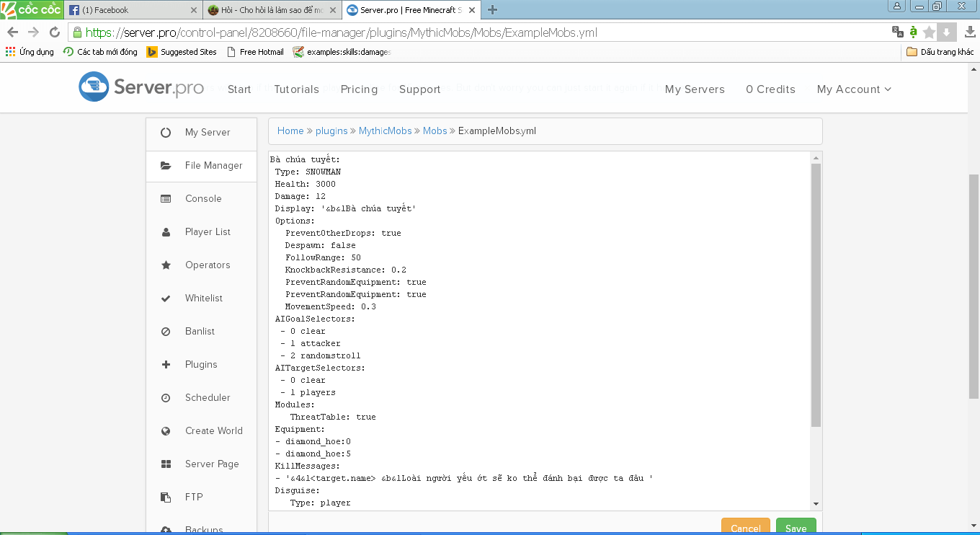Viewport: 980px width, 535px height.
Task: Switch to the Facebook tab
Action: coord(133,10)
